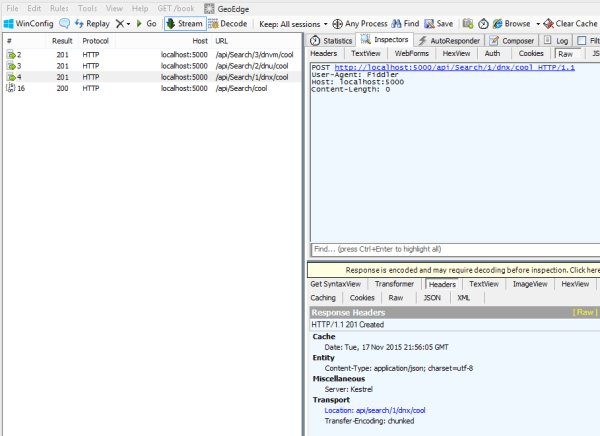The image size is (600, 436).
Task: Click the speech bubble comment icon
Action: coord(64,24)
